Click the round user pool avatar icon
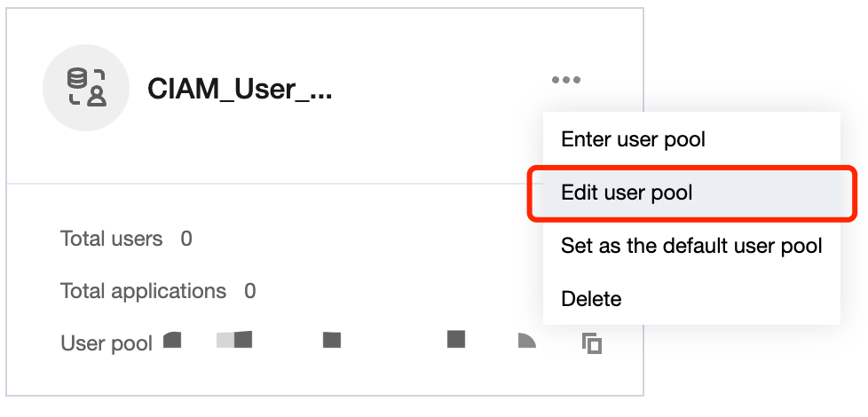The height and width of the screenshot is (417, 868). (x=85, y=88)
